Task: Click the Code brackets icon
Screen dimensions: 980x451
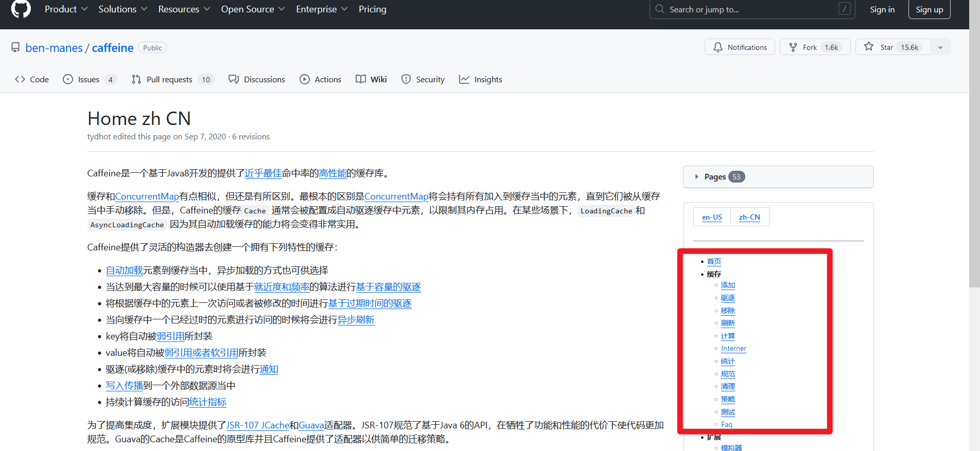Action: (20, 79)
